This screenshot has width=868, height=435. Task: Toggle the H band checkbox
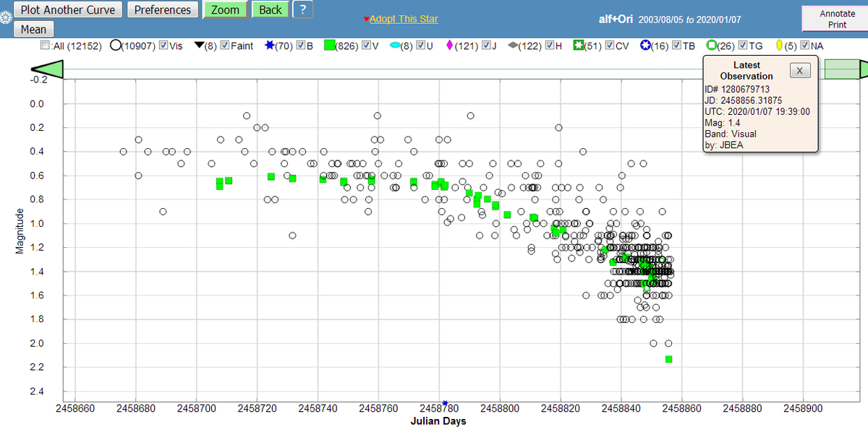click(549, 46)
